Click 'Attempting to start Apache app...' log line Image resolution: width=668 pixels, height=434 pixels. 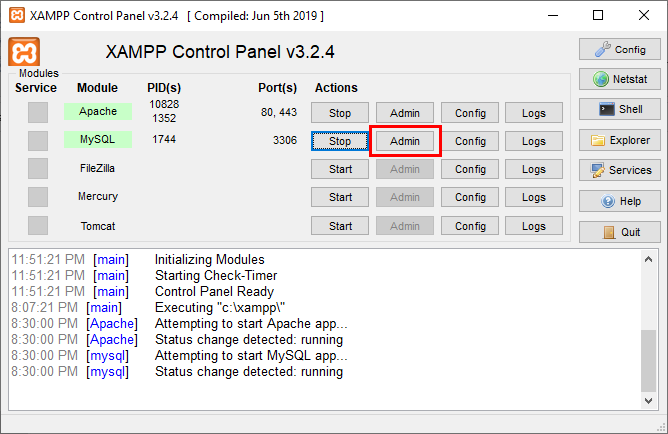251,324
